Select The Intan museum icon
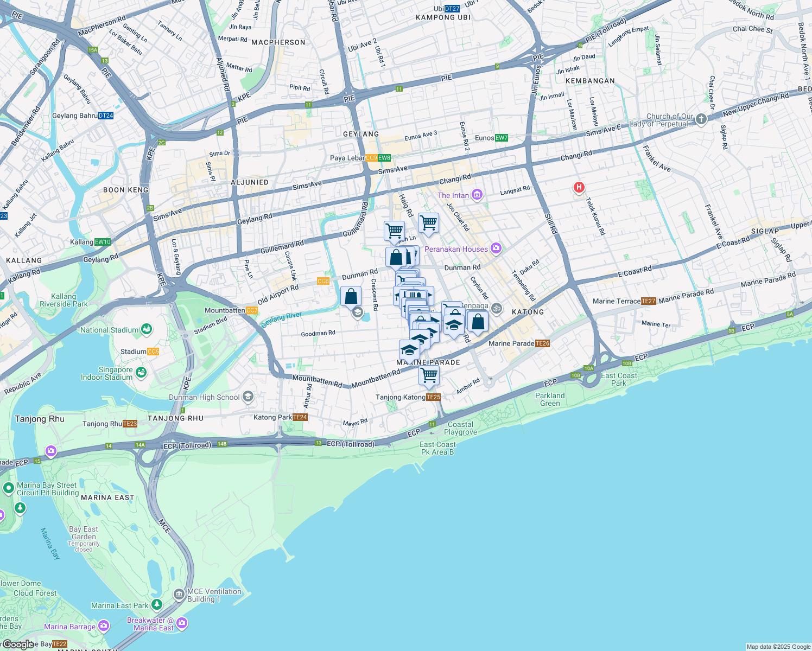The image size is (812, 651). [477, 195]
